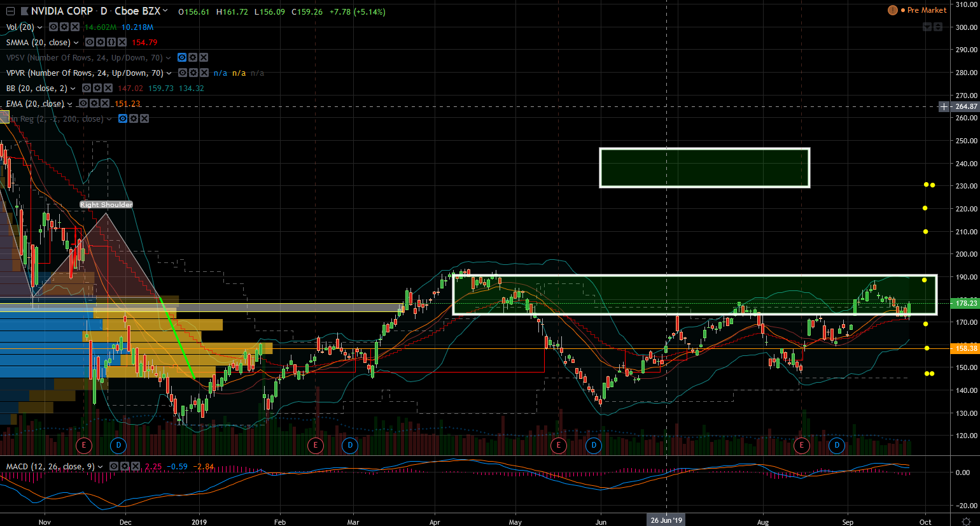Open the dividend D marker before June

click(x=594, y=445)
